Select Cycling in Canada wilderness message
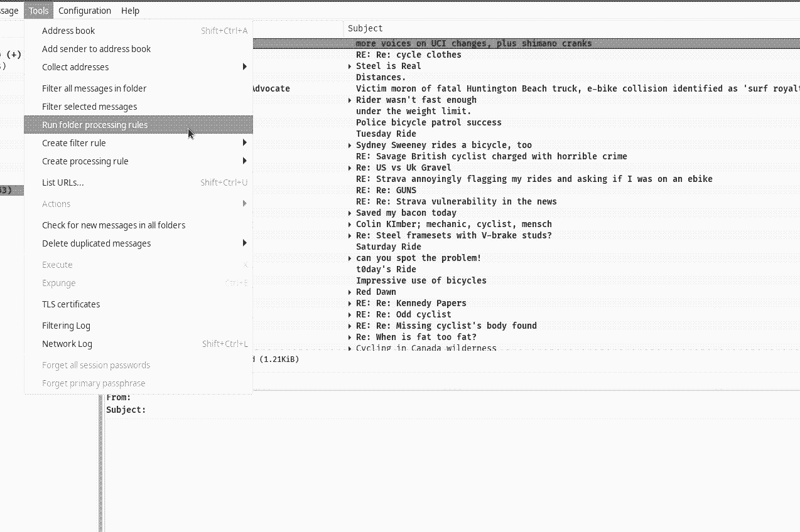The width and height of the screenshot is (800, 532). pos(426,348)
